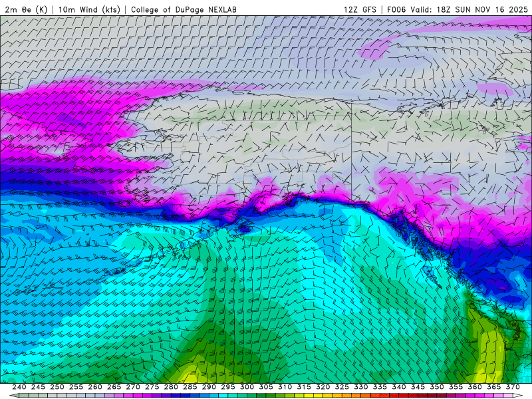Click the 350 scale label
Viewport: 532px width, 399px height.
pyautogui.click(x=437, y=387)
